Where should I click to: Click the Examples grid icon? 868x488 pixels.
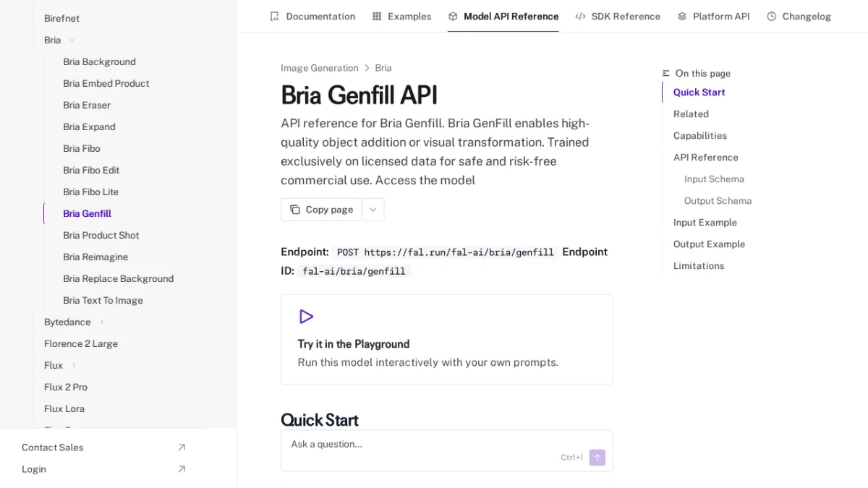377,16
